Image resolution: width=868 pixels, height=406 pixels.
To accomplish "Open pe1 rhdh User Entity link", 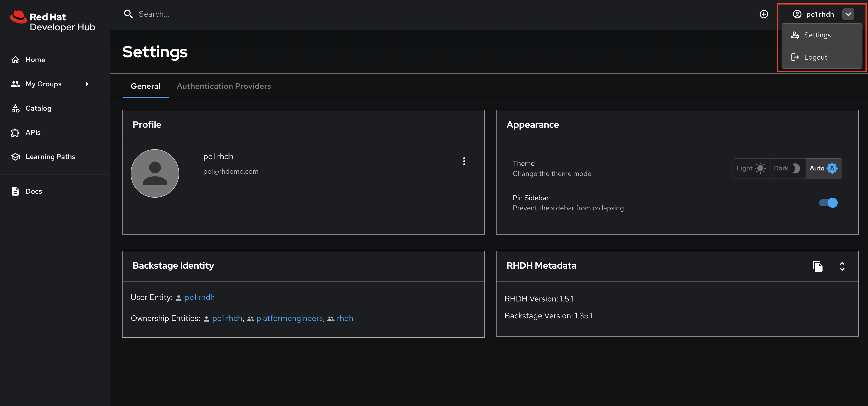I will pyautogui.click(x=199, y=298).
